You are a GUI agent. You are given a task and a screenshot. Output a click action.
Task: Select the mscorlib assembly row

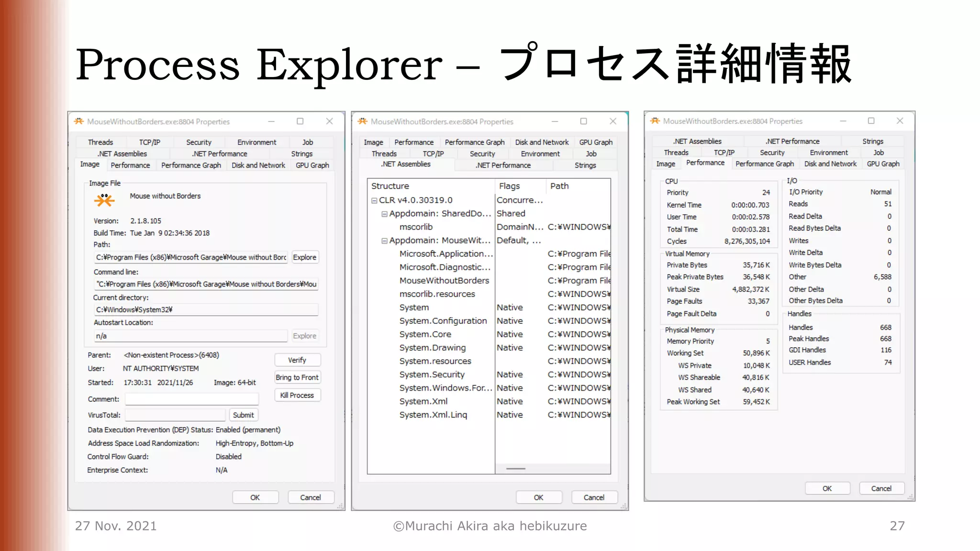pos(489,227)
